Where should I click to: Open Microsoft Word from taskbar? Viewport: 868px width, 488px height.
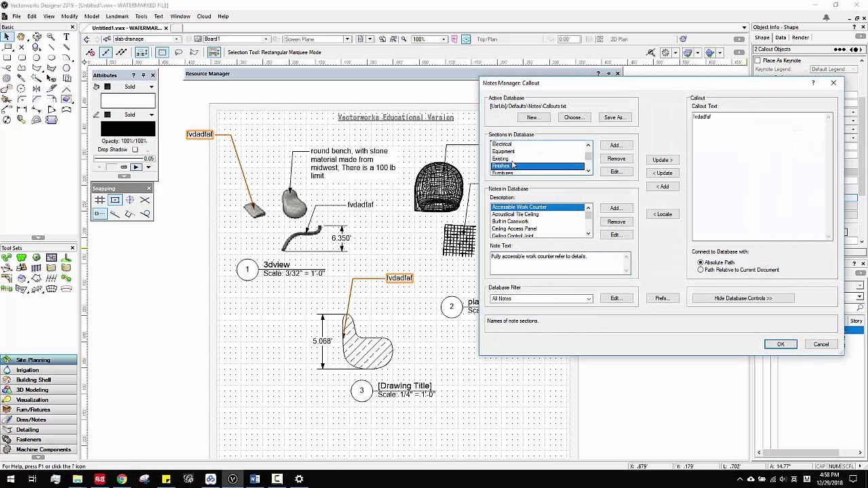pyautogui.click(x=255, y=480)
